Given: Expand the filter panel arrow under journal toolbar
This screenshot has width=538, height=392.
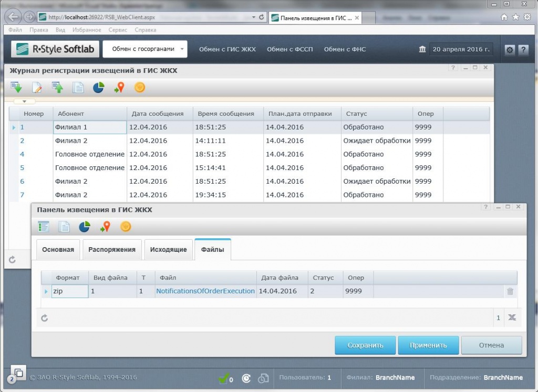Looking at the screenshot, I should (24, 101).
